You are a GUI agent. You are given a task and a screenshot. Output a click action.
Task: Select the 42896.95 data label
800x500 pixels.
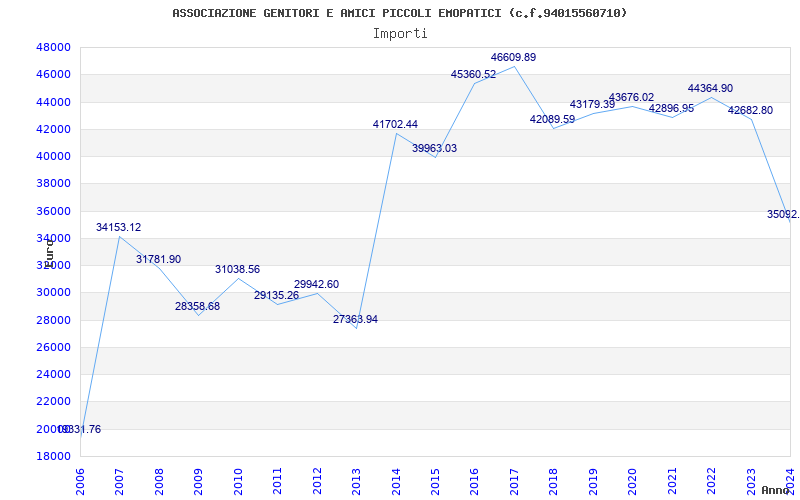(x=671, y=109)
